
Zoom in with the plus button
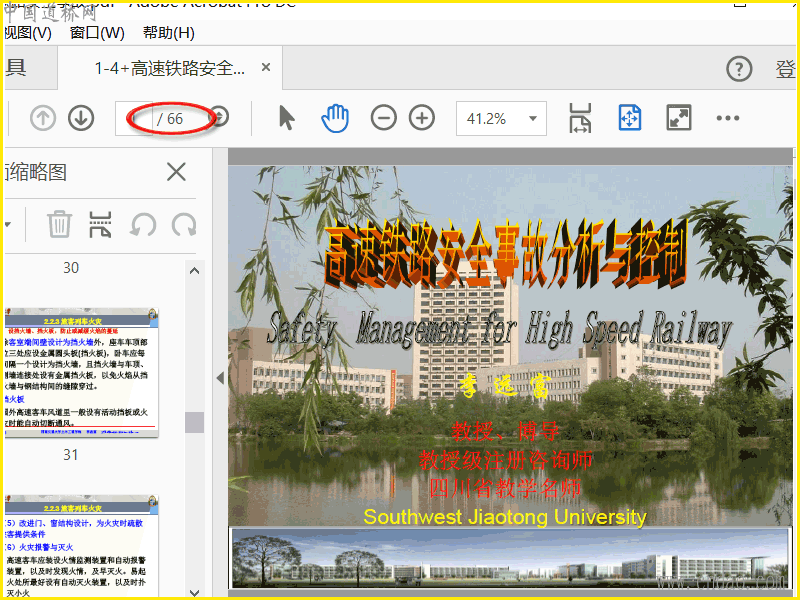pyautogui.click(x=422, y=118)
